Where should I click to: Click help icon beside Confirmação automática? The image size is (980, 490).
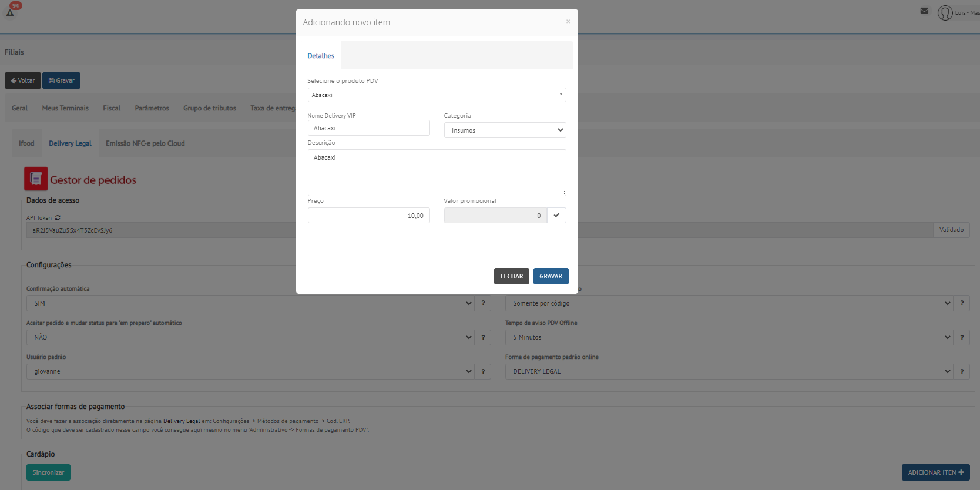tap(483, 303)
